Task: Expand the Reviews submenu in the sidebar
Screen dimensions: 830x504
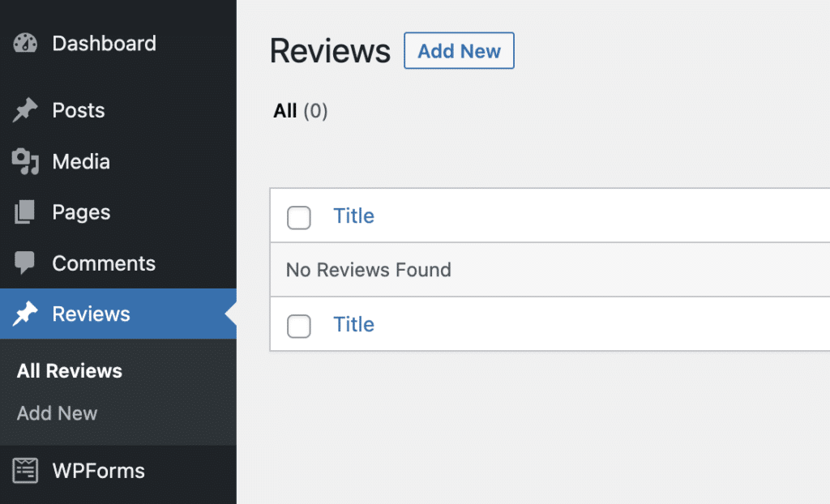Action: (92, 314)
